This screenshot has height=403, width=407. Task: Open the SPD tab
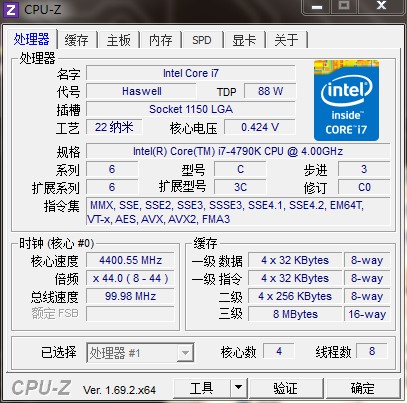pyautogui.click(x=202, y=40)
